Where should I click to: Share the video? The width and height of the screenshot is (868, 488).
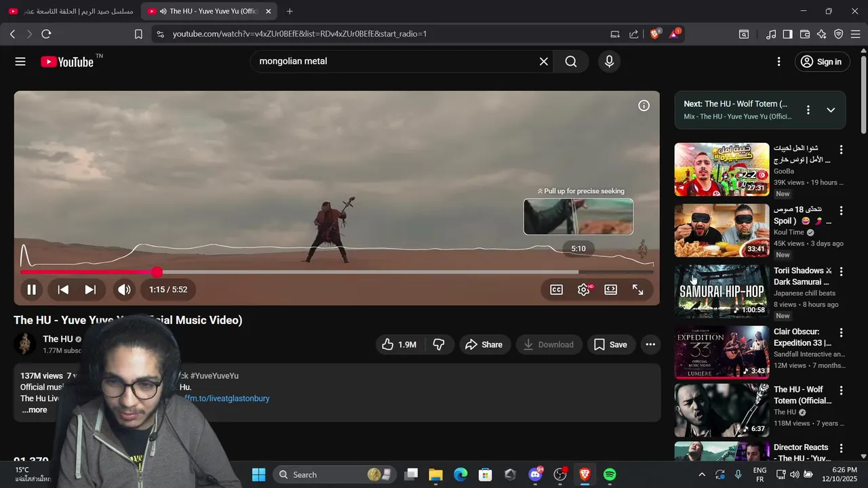point(484,344)
